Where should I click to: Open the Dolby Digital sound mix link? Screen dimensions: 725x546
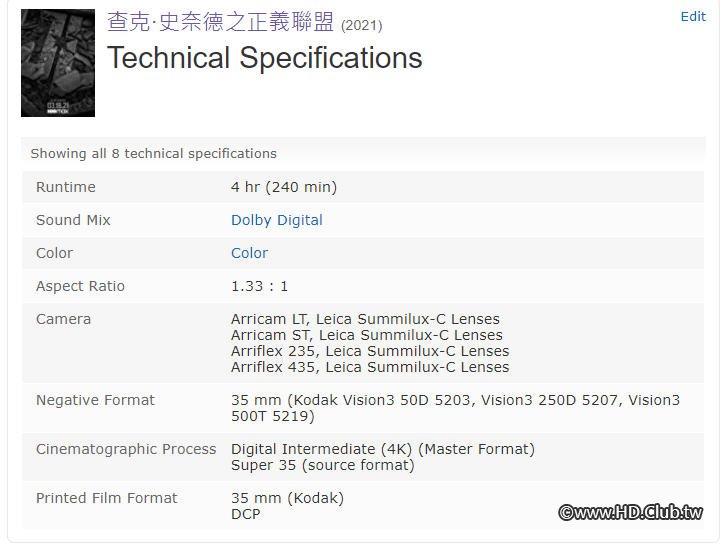(x=276, y=220)
